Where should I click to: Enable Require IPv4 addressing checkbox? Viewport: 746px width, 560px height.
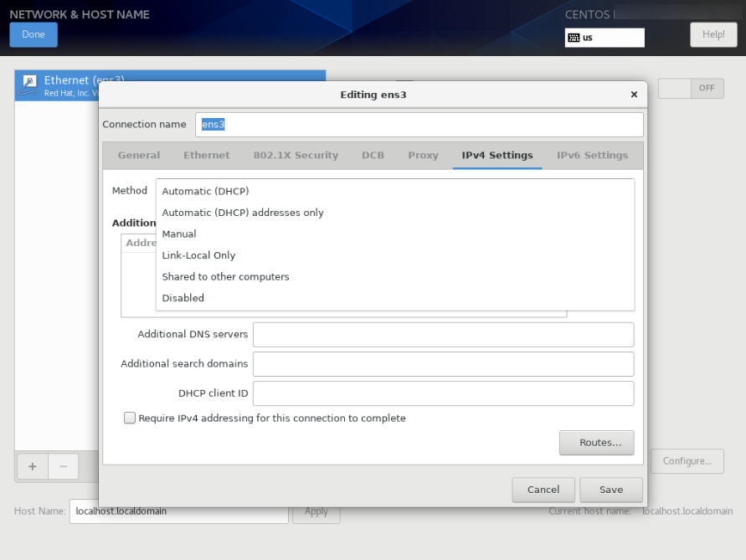tap(130, 418)
